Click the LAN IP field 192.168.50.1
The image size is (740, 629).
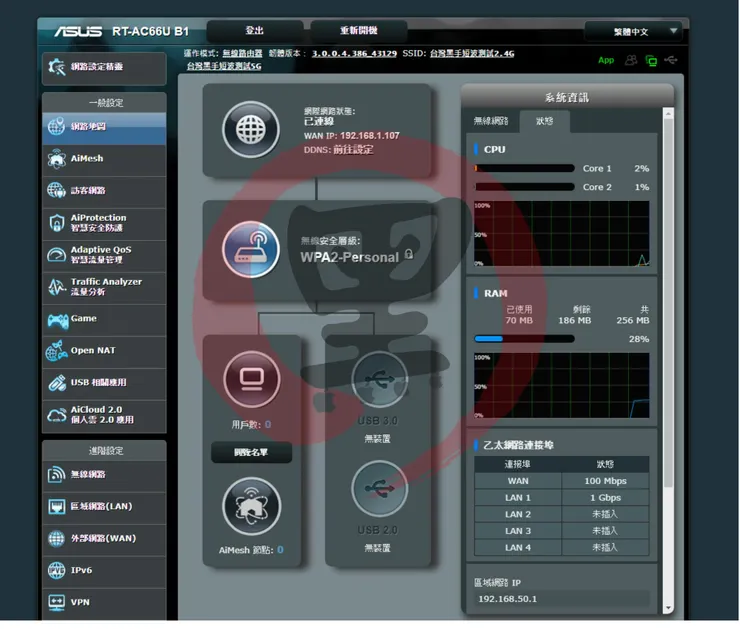point(562,599)
